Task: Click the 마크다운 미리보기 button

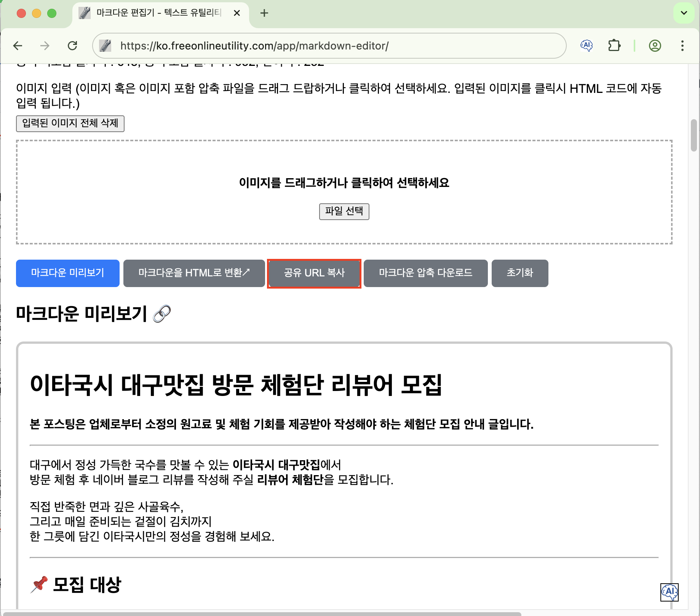Action: 68,273
